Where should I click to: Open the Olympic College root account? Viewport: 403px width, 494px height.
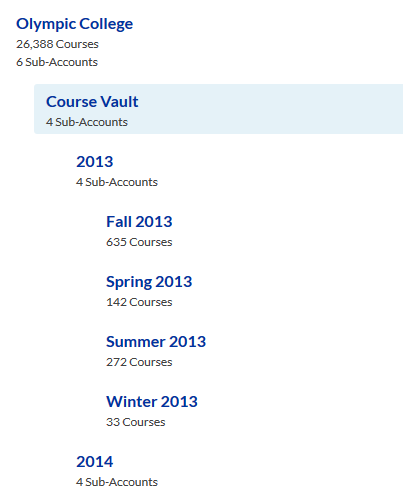point(74,24)
